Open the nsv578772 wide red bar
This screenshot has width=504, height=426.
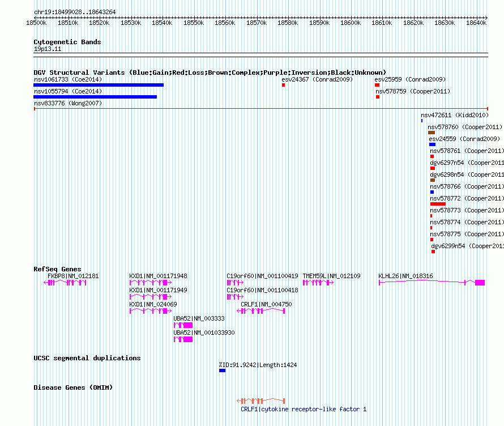coord(438,204)
